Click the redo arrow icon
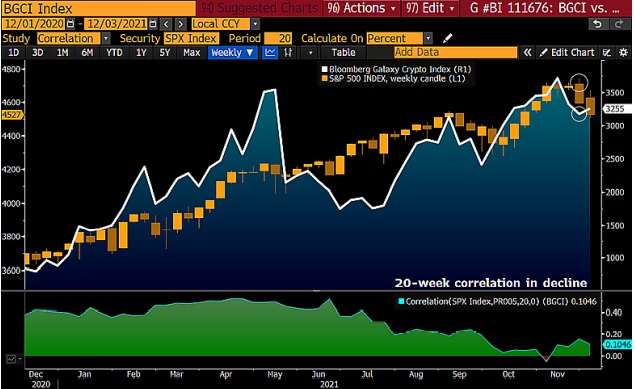 [x=619, y=24]
